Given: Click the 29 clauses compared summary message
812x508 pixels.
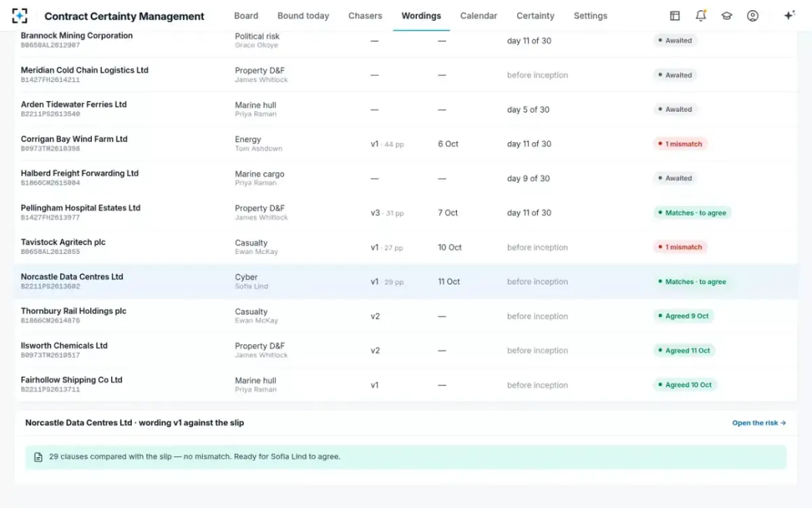Looking at the screenshot, I should (x=195, y=457).
